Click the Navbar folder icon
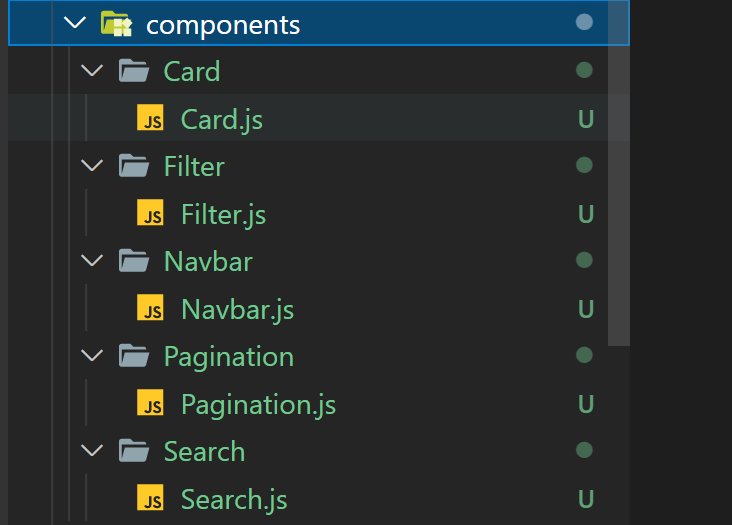Screen dimensions: 732x525 tap(134, 261)
